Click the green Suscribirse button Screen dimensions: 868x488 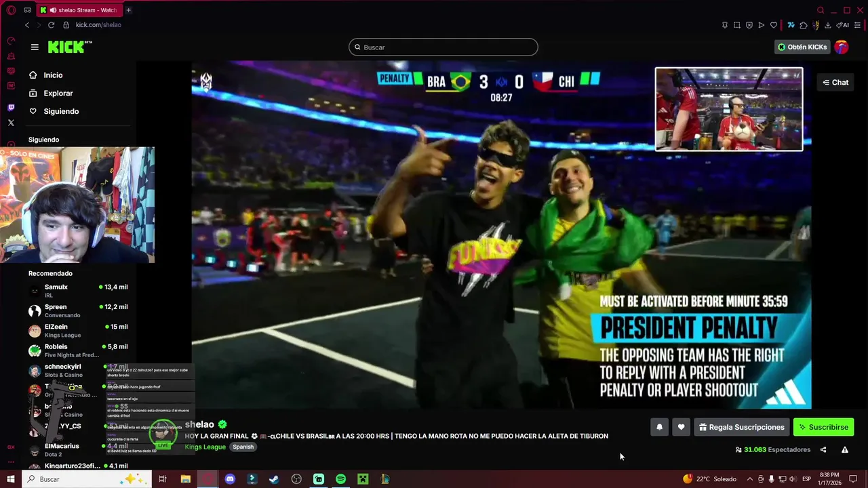click(823, 427)
